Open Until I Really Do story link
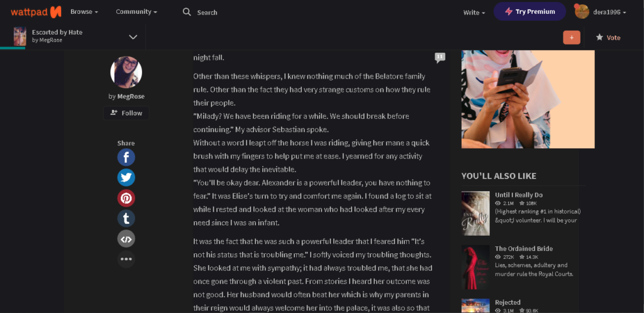The image size is (644, 313). point(519,195)
